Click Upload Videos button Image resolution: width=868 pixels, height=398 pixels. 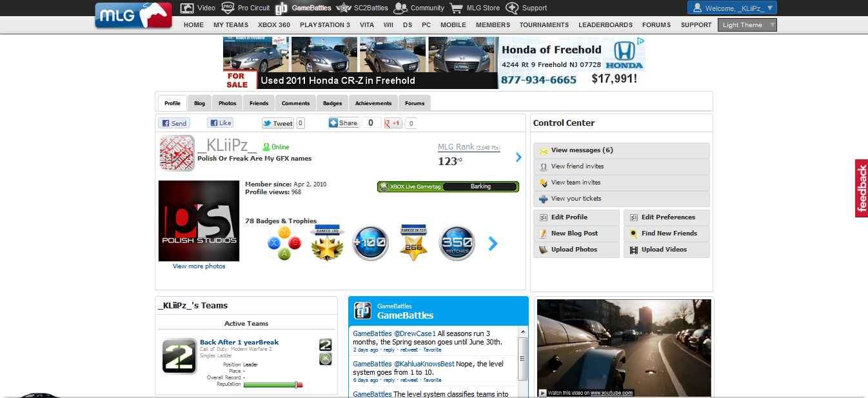(667, 250)
